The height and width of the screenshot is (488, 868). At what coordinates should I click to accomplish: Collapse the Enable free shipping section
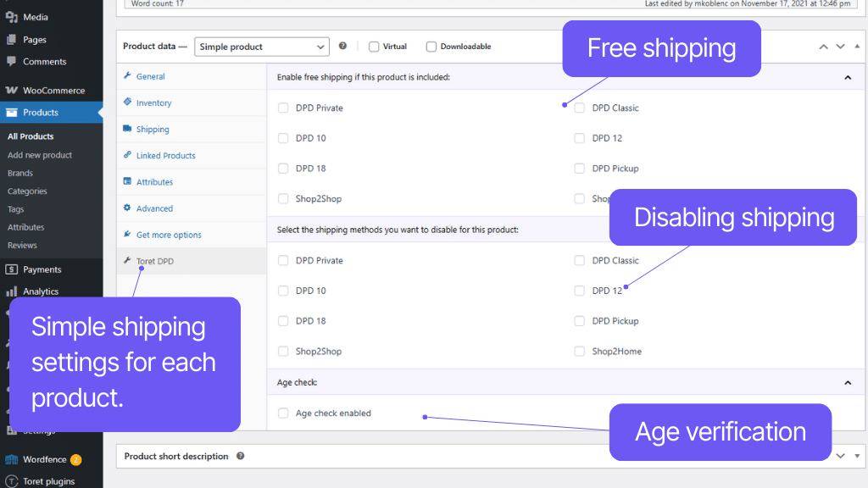(848, 77)
